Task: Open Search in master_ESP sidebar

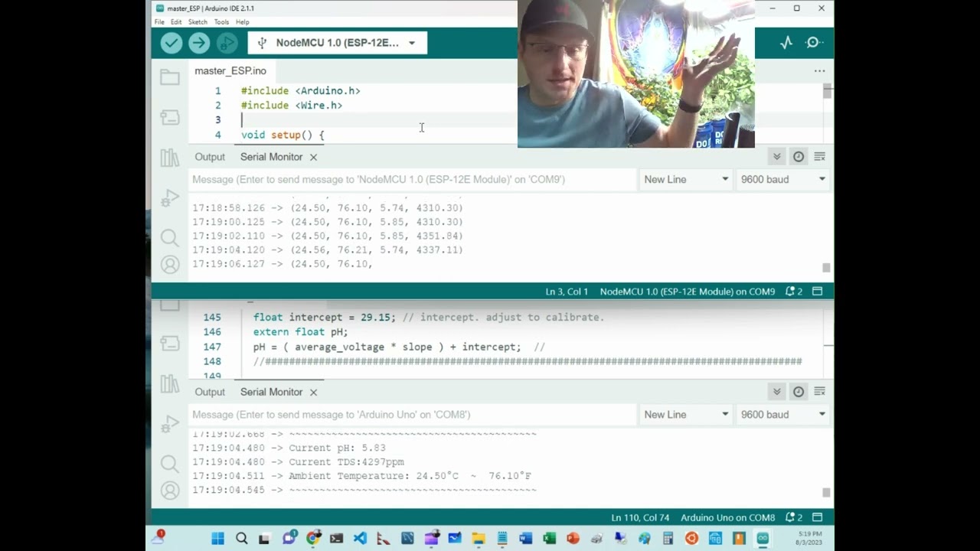Action: click(x=170, y=238)
